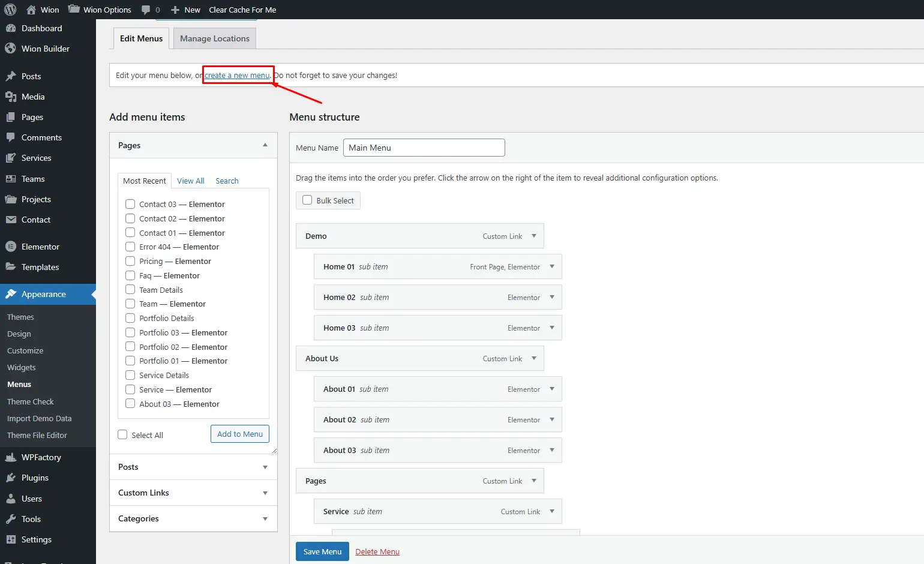Click the Delete Menu link

[x=377, y=551]
